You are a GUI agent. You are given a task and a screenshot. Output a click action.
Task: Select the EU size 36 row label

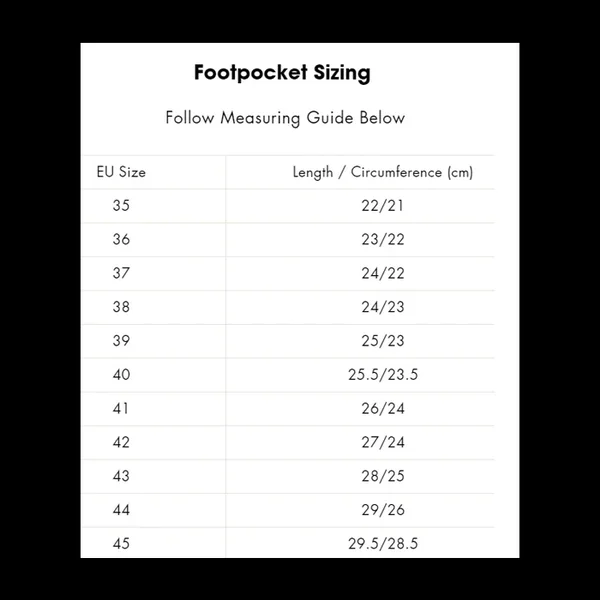tap(121, 240)
